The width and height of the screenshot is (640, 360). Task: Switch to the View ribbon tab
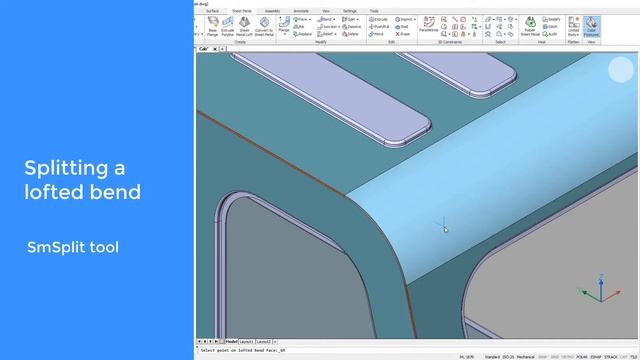[326, 11]
